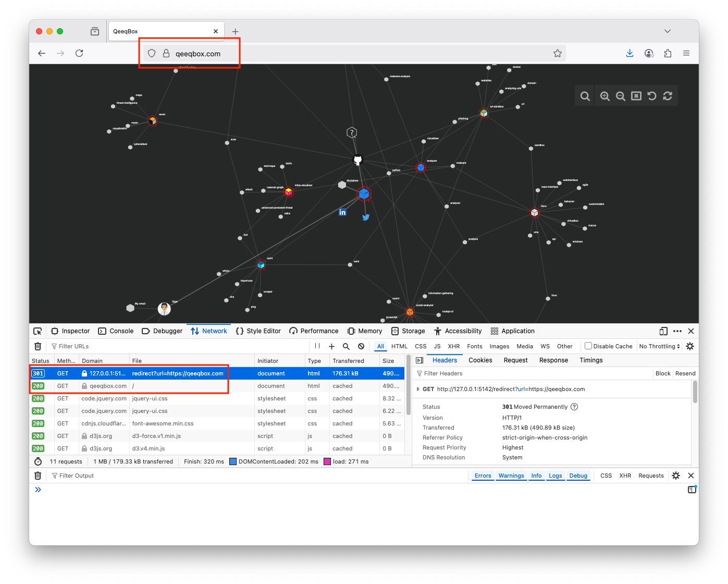Select the font-awesome.min.css request
The width and height of the screenshot is (728, 584).
pos(217,423)
